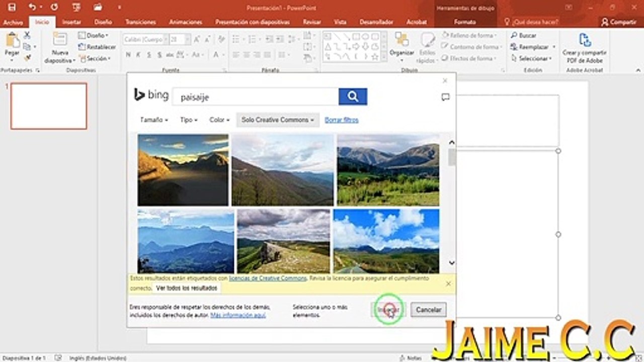This screenshot has height=362, width=644.
Task: Toggle strikethrough abc button
Action: (170, 54)
